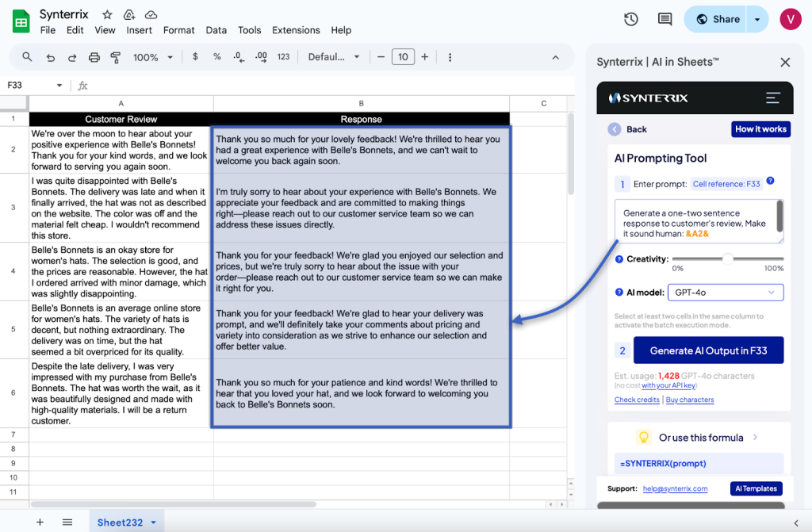Image resolution: width=812 pixels, height=532 pixels.
Task: Click the Creativity help icon
Action: (x=619, y=259)
